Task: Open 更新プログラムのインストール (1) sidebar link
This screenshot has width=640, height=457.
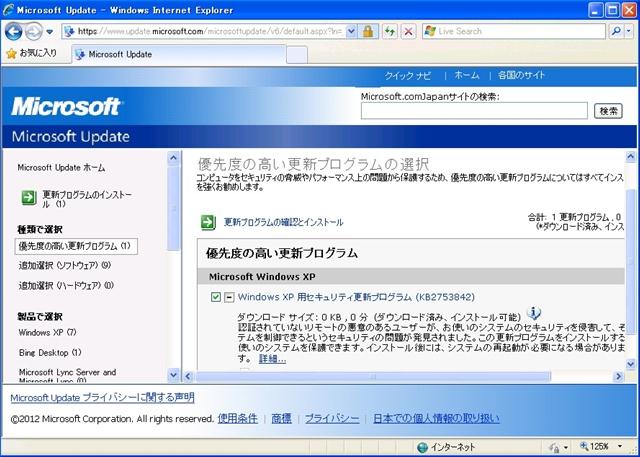Action: pos(87,199)
